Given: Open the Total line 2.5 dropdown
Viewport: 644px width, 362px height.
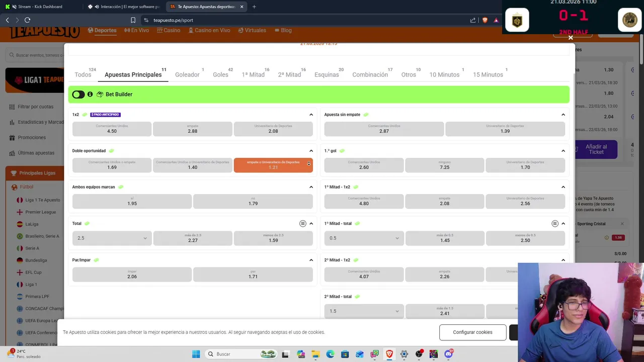Looking at the screenshot, I should click(112, 238).
